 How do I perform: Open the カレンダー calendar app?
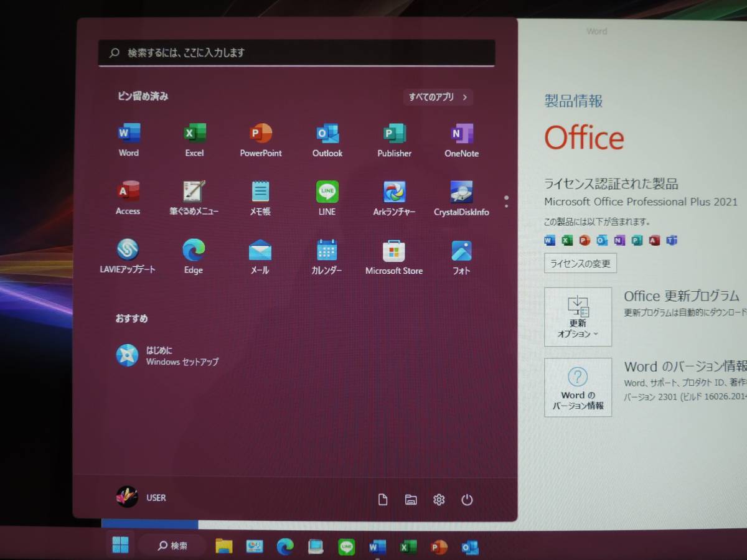point(327,257)
